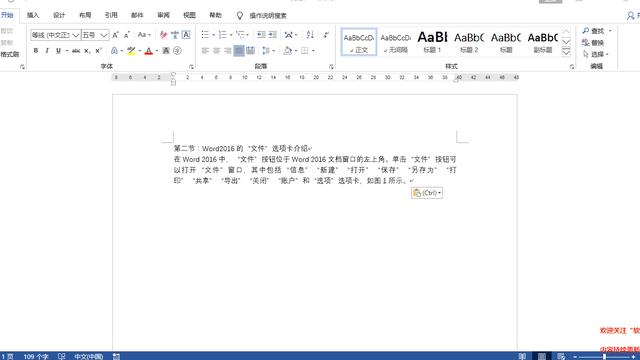Open the Select (选择) dropdown

(596, 54)
